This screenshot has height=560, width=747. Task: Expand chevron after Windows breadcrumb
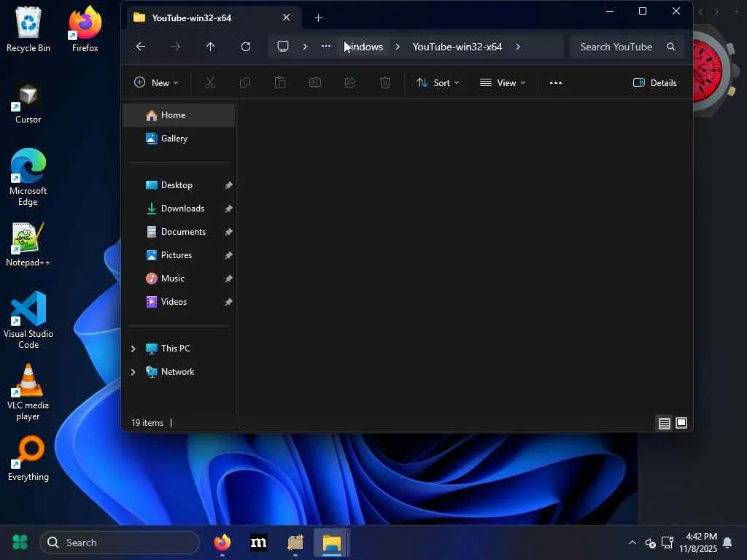click(398, 47)
